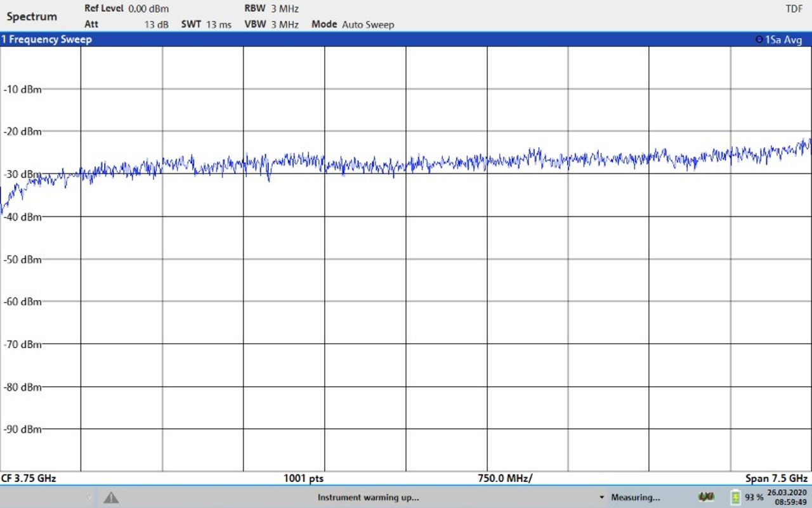Click the TDF indicator label

click(794, 9)
